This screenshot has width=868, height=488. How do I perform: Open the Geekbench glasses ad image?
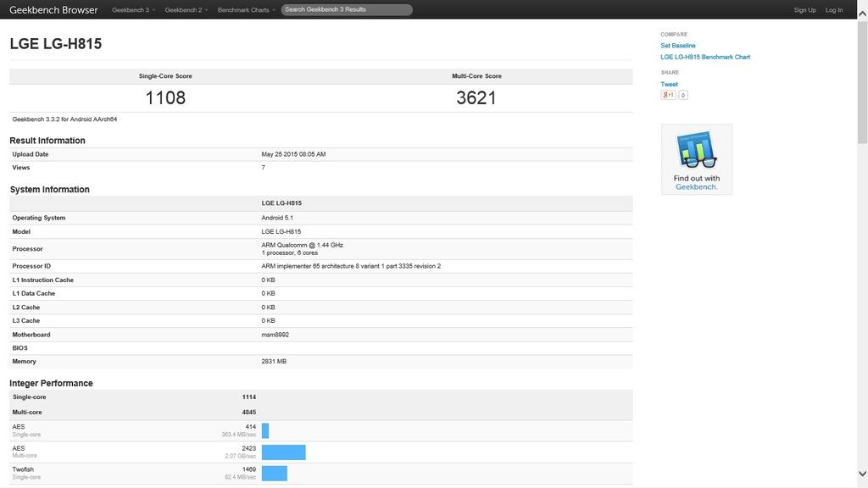click(696, 159)
